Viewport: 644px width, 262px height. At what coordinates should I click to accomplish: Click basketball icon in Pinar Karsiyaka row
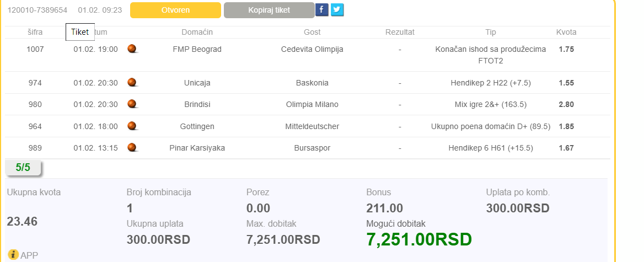click(x=132, y=147)
